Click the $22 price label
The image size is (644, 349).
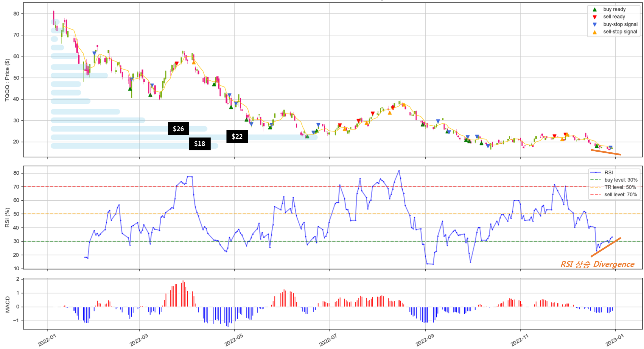tap(237, 136)
